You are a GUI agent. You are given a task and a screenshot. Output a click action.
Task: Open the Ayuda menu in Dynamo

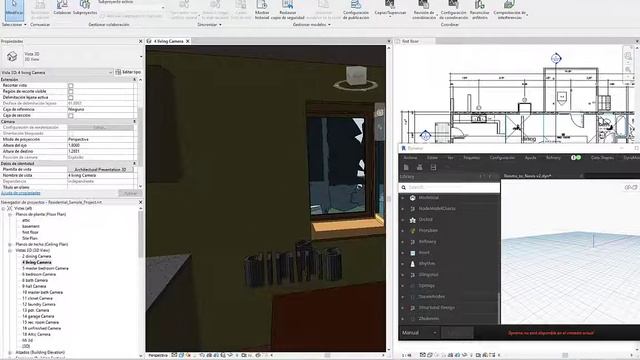pos(530,158)
